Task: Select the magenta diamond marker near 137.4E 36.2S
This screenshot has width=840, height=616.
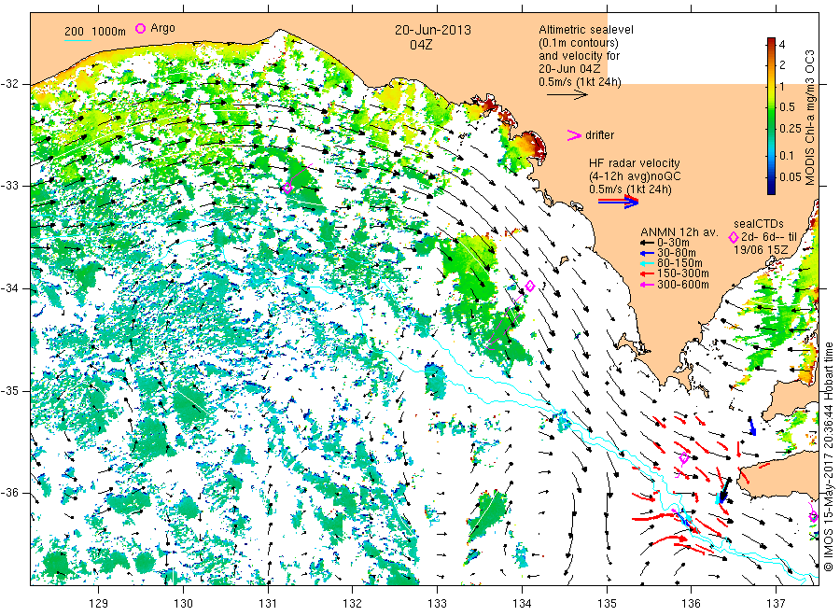Action: (x=813, y=517)
